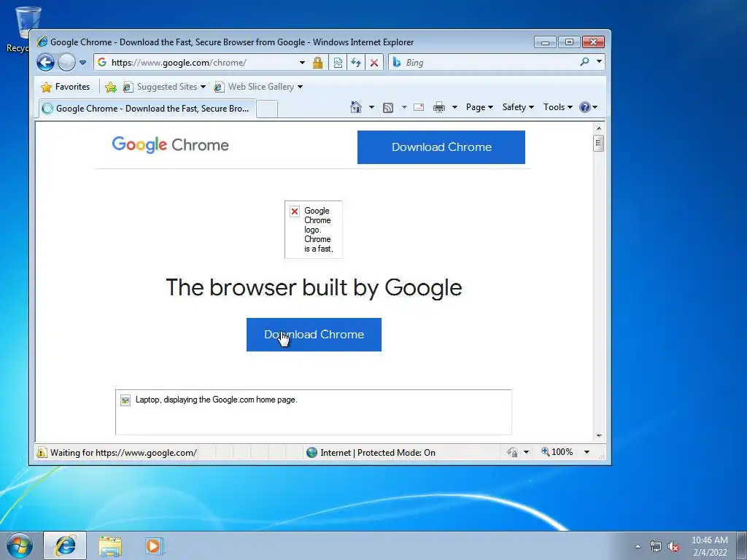Expand the Home button dropdown arrow
This screenshot has width=747, height=560.
coord(371,107)
